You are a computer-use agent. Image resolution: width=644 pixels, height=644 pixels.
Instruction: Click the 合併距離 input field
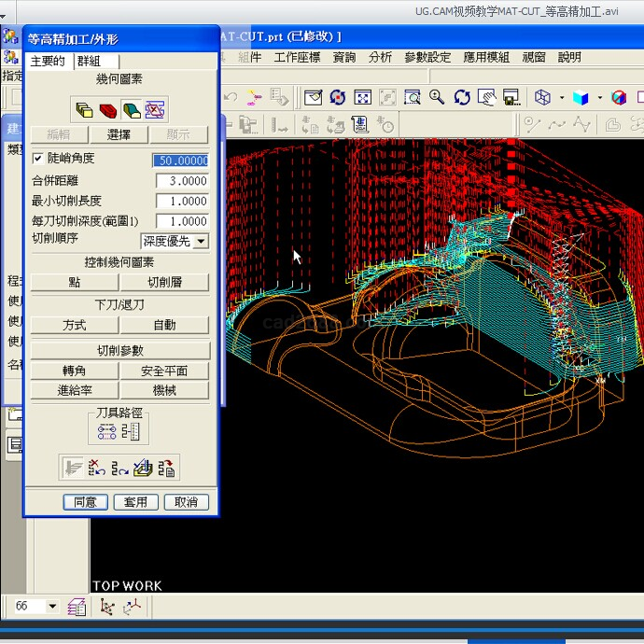tap(182, 181)
